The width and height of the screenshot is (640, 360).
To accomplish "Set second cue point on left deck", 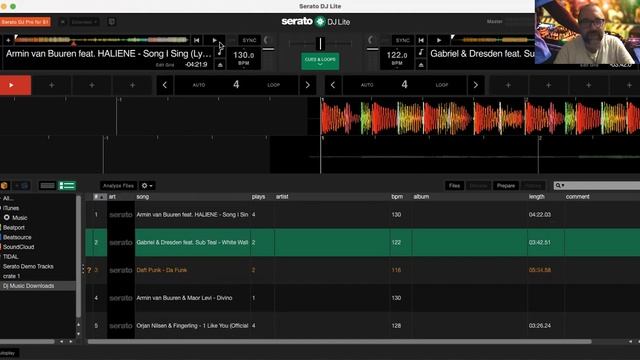I will 51,85.
